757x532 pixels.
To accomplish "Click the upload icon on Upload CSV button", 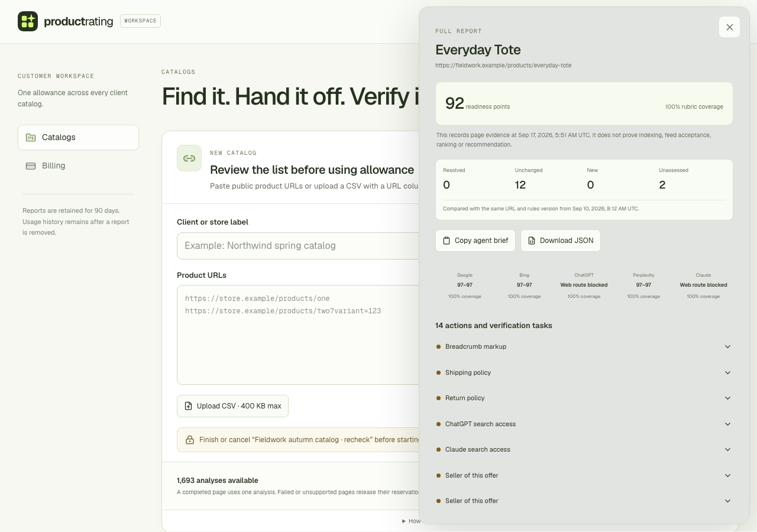I will click(189, 406).
